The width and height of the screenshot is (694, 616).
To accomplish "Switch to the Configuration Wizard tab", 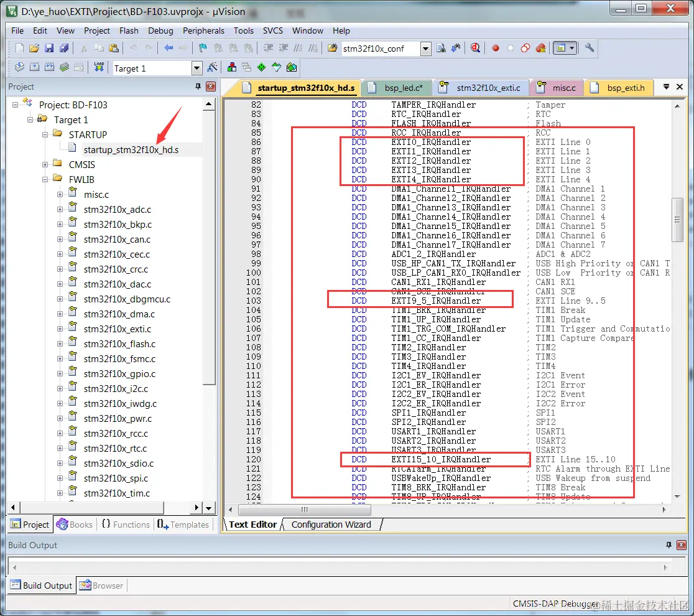I will 331,525.
